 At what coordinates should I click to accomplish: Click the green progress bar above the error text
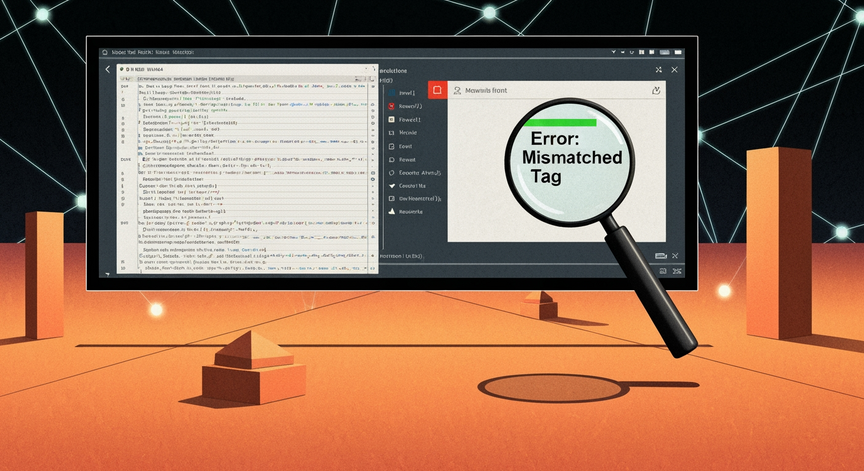pos(560,122)
